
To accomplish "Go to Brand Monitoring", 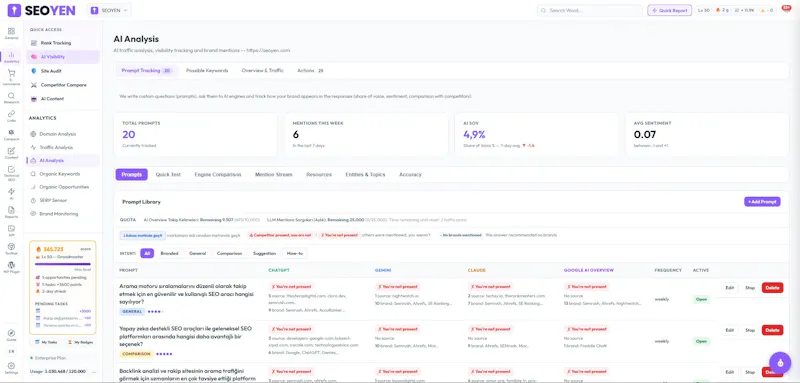I will point(63,214).
